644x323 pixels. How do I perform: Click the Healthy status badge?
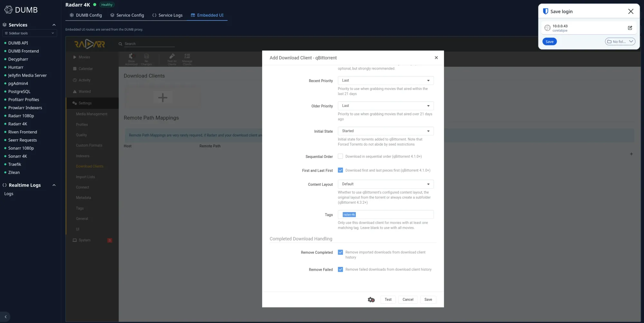107,5
